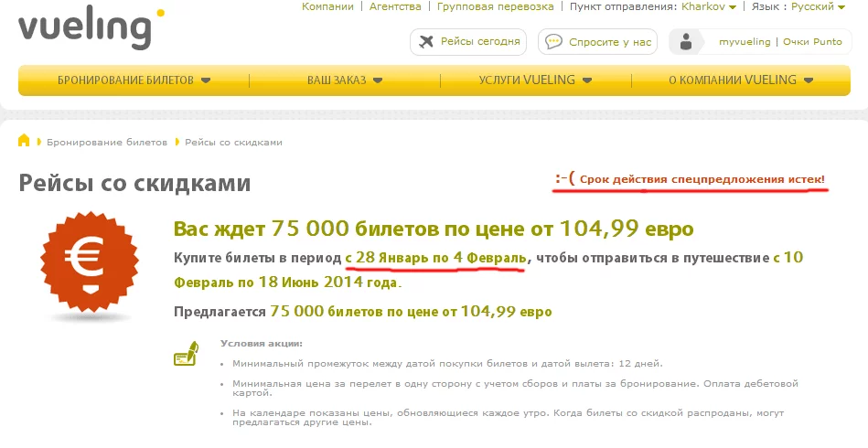Open the Компании link
This screenshot has width=868, height=448.
point(327,6)
